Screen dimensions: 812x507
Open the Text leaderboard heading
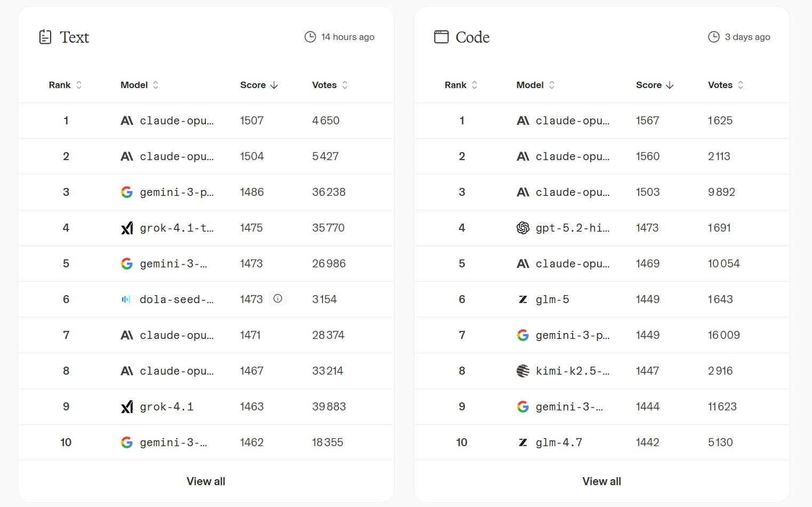click(74, 37)
